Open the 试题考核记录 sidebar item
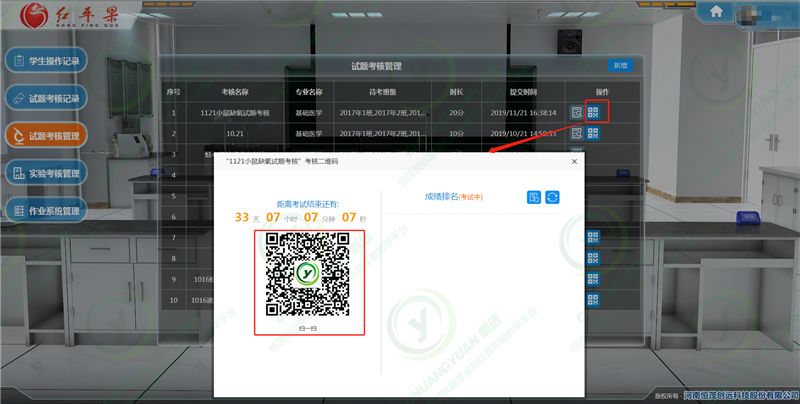Screen dimensions: 800x404 coord(46,98)
